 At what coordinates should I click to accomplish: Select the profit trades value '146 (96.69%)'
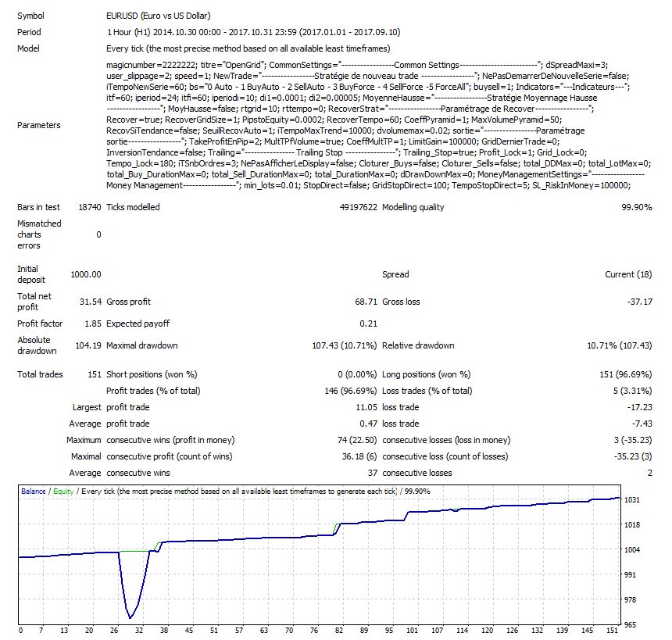click(x=351, y=391)
